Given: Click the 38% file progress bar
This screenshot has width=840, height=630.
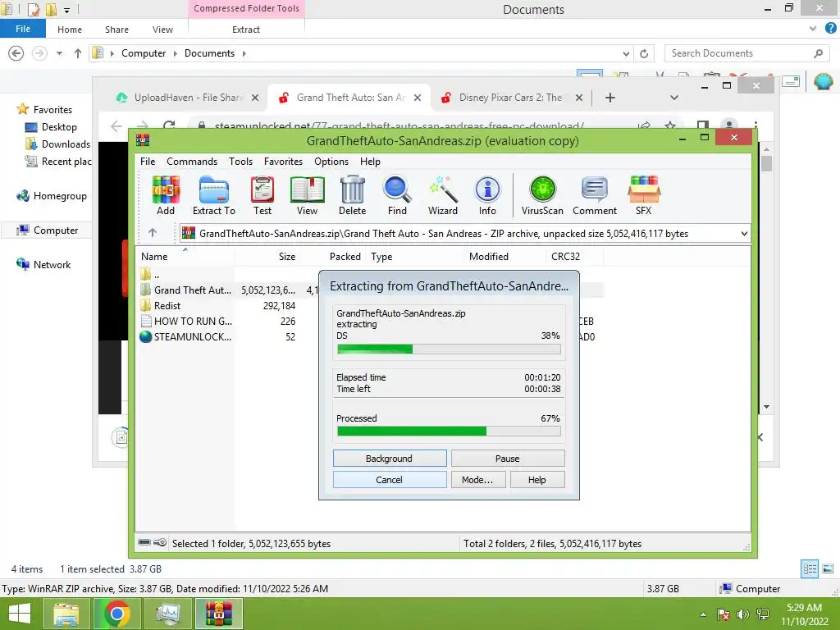Looking at the screenshot, I should (x=449, y=349).
